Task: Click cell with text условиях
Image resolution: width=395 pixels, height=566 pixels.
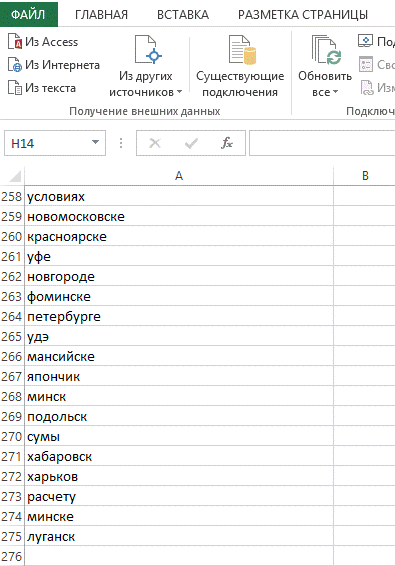Action: click(x=179, y=196)
